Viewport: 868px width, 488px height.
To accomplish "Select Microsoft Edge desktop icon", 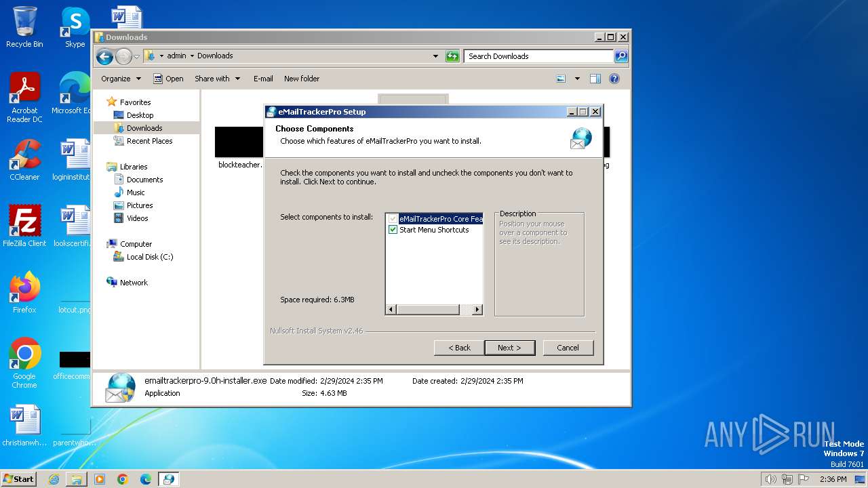I will pos(71,94).
